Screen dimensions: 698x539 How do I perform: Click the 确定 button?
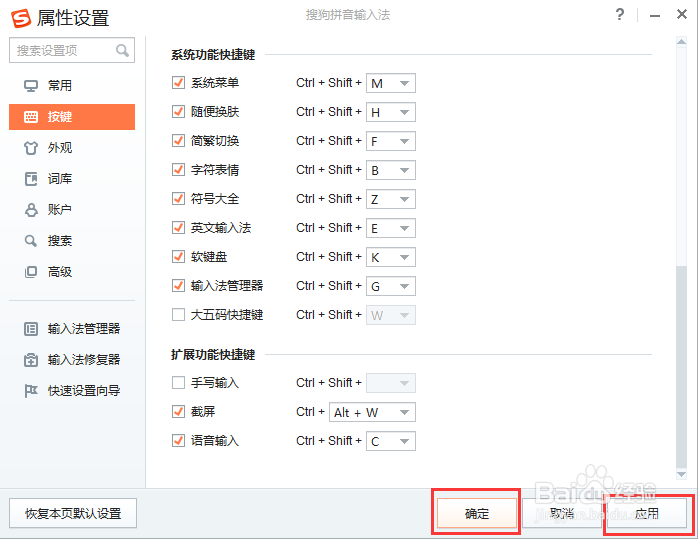point(476,513)
